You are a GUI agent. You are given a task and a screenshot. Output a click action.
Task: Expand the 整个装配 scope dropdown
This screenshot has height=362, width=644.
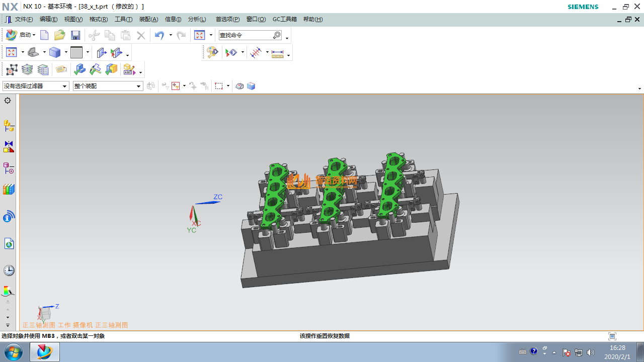click(x=139, y=86)
